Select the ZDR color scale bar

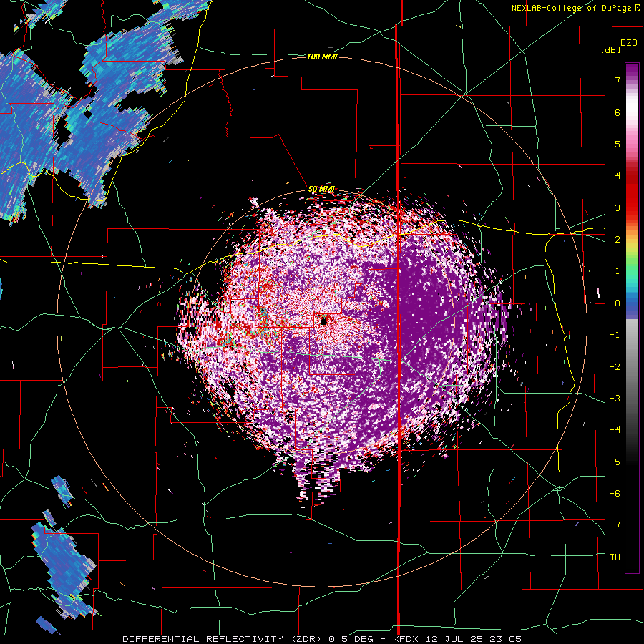tap(632, 318)
